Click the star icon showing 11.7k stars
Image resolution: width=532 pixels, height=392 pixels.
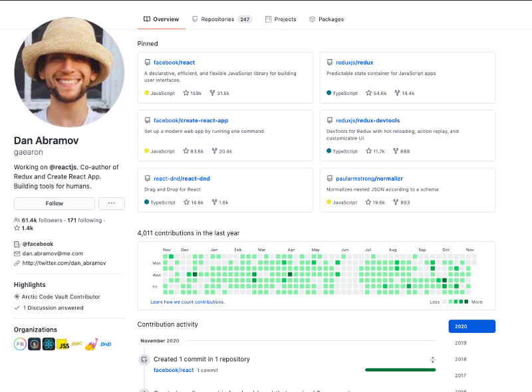click(x=369, y=151)
